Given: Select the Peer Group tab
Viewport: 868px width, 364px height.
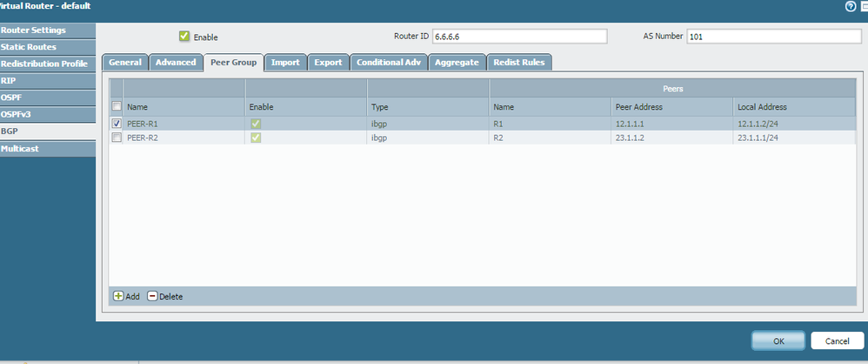Looking at the screenshot, I should point(234,63).
